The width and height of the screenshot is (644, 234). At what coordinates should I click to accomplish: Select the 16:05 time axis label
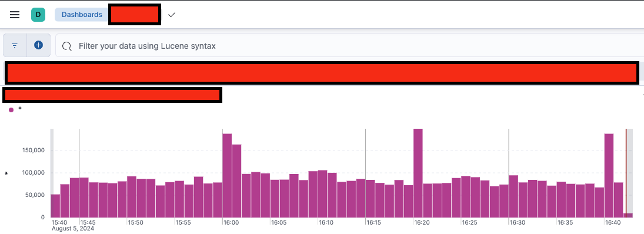(x=279, y=222)
